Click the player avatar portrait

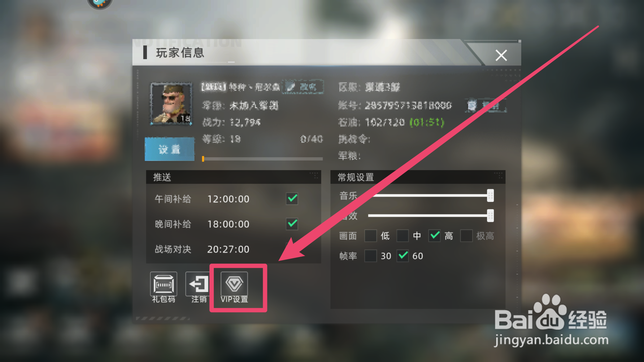[x=171, y=104]
